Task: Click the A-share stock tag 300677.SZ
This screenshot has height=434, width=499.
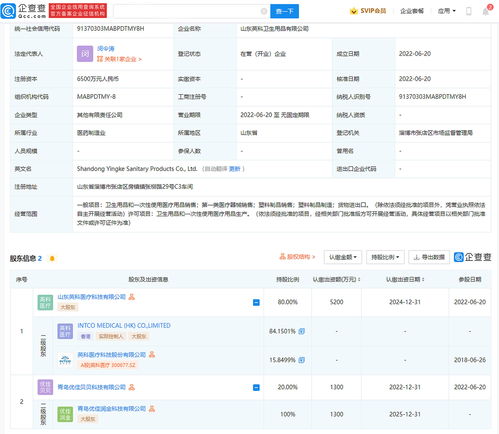Action: (x=108, y=365)
